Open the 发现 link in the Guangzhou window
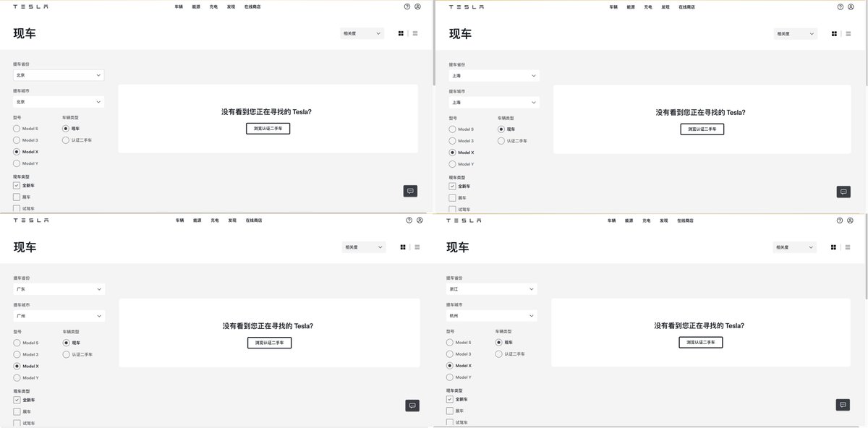Image resolution: width=868 pixels, height=428 pixels. (232, 220)
